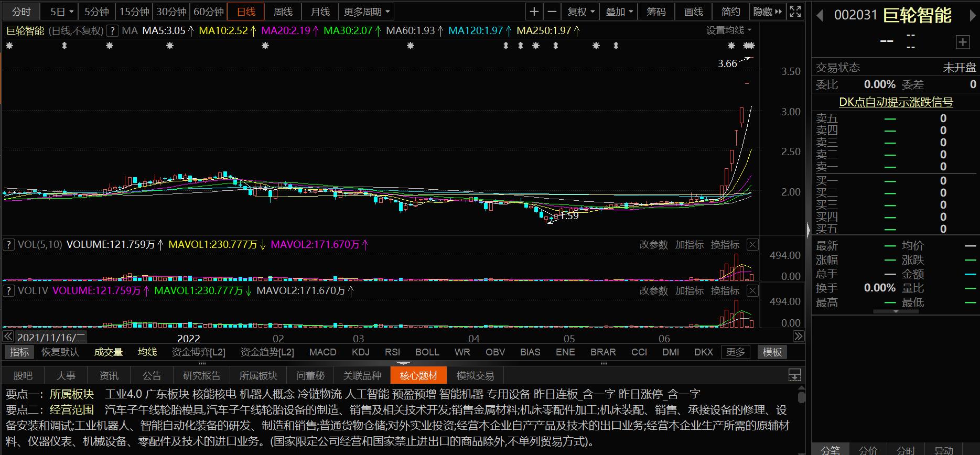Screen dimensions: 980x455
Task: Toggle the 均线 moving average display
Action: pyautogui.click(x=147, y=352)
